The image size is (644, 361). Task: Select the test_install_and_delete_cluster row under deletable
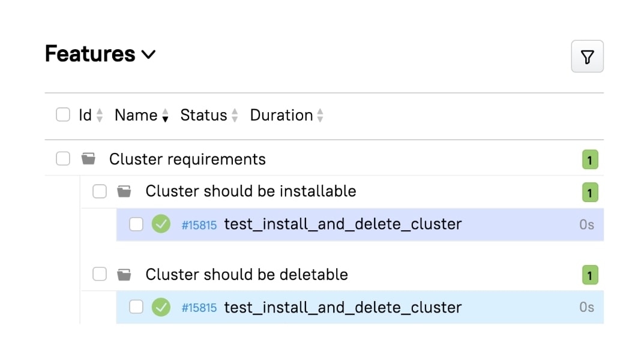pyautogui.click(x=342, y=307)
